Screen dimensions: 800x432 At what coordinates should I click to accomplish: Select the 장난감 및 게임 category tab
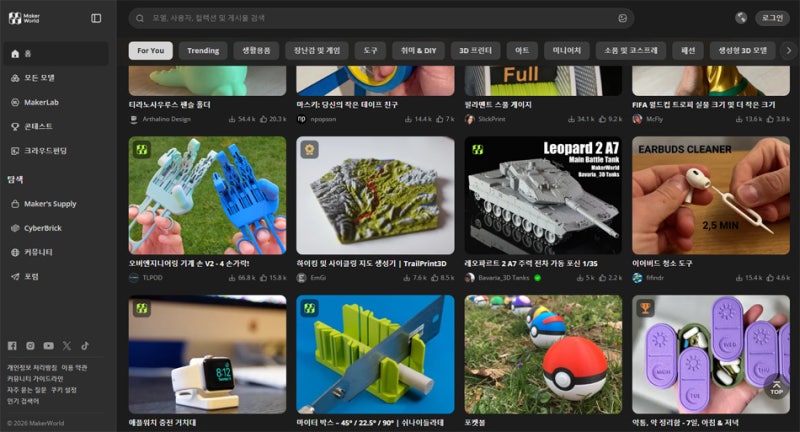(317, 50)
